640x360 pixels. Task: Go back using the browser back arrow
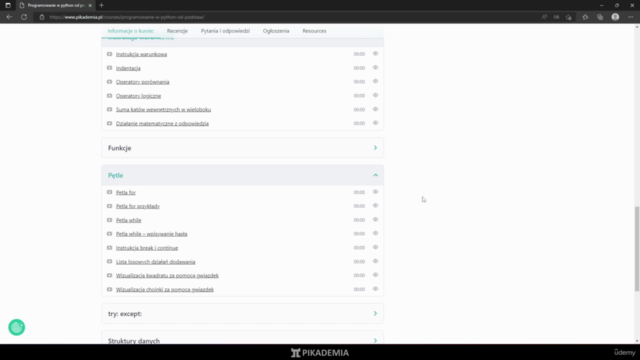[x=9, y=17]
